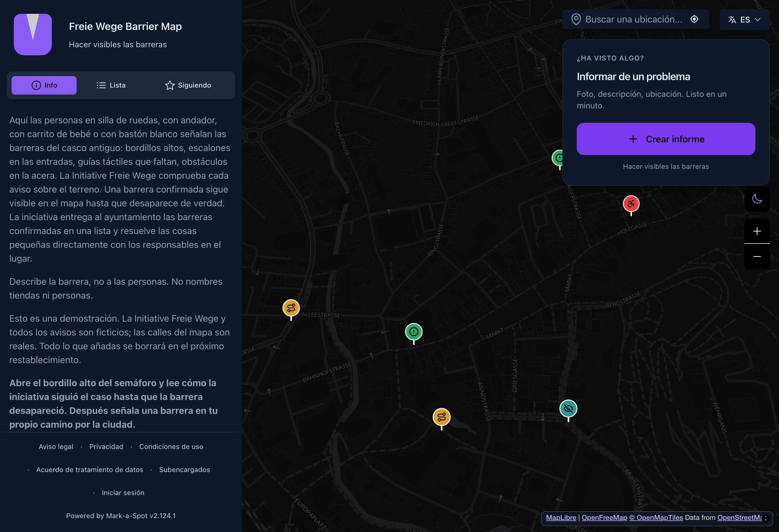Image resolution: width=779 pixels, height=532 pixels.
Task: Select the Info tab
Action: [44, 86]
